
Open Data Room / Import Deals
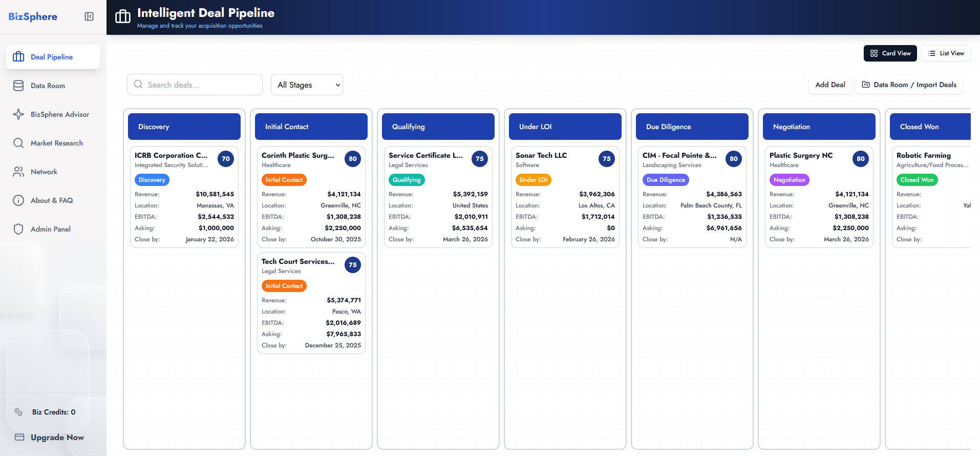[x=909, y=85]
